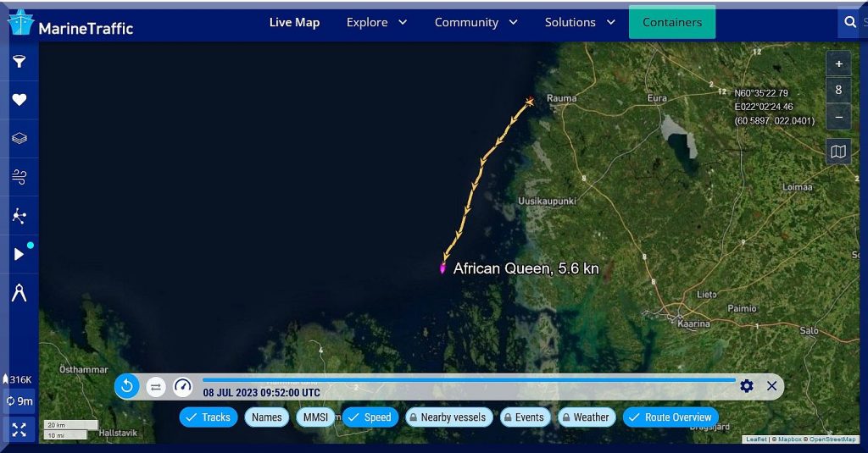Zoom in the map with plus button
868x453 pixels.
pyautogui.click(x=838, y=64)
